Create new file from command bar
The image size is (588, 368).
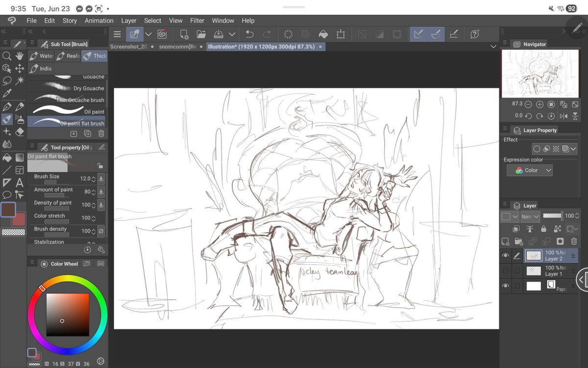[184, 34]
